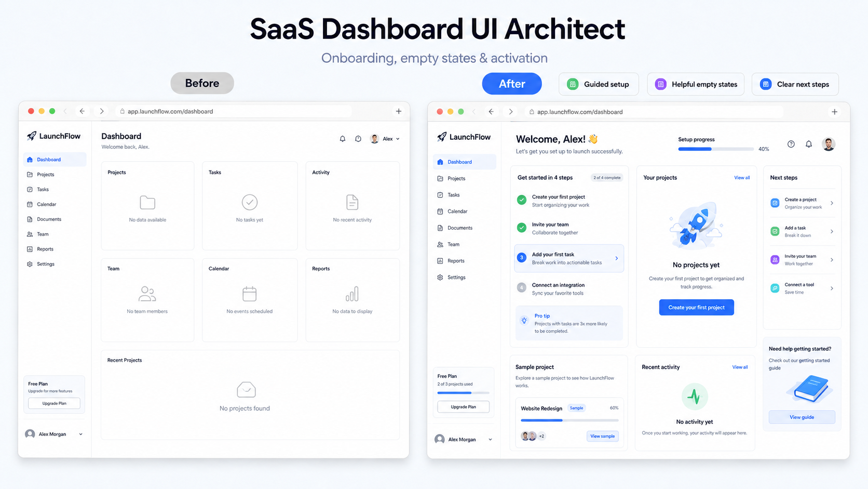This screenshot has height=489, width=868.
Task: Open the Add your first task step
Action: coord(569,258)
